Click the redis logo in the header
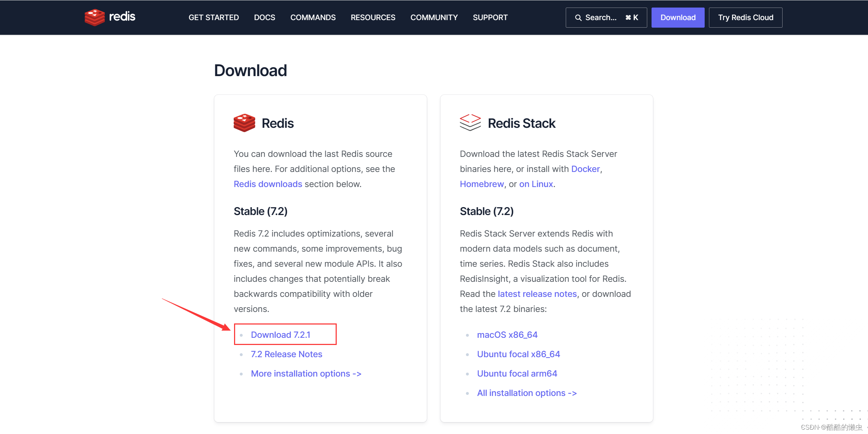This screenshot has height=434, width=868. point(110,17)
